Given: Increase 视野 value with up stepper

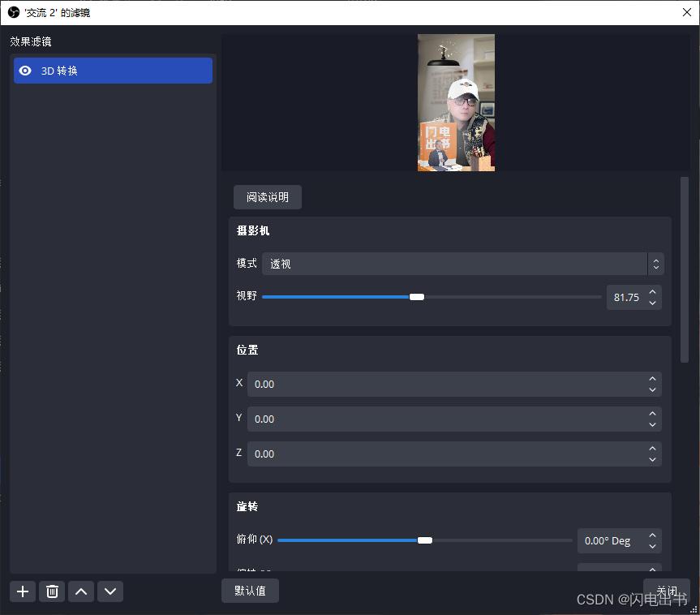Looking at the screenshot, I should click(x=652, y=291).
